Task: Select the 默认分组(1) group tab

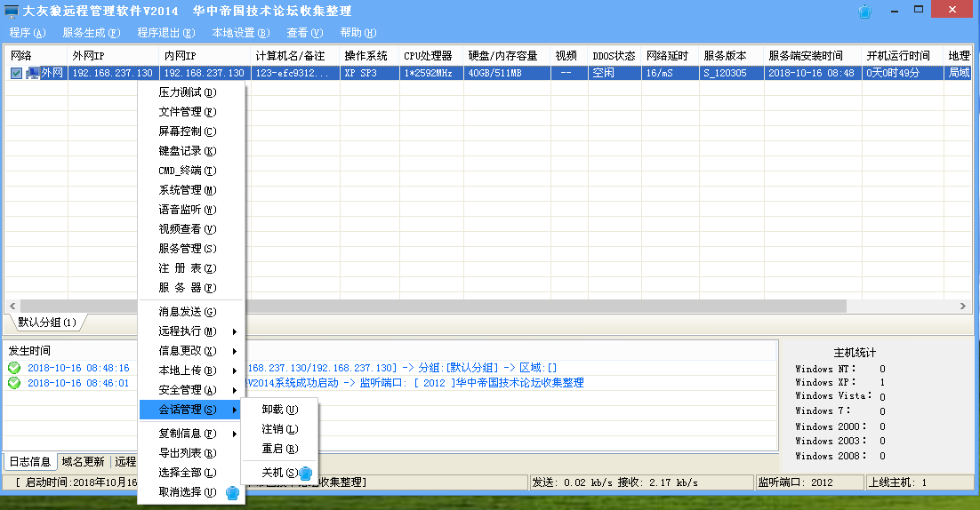Action: point(47,323)
